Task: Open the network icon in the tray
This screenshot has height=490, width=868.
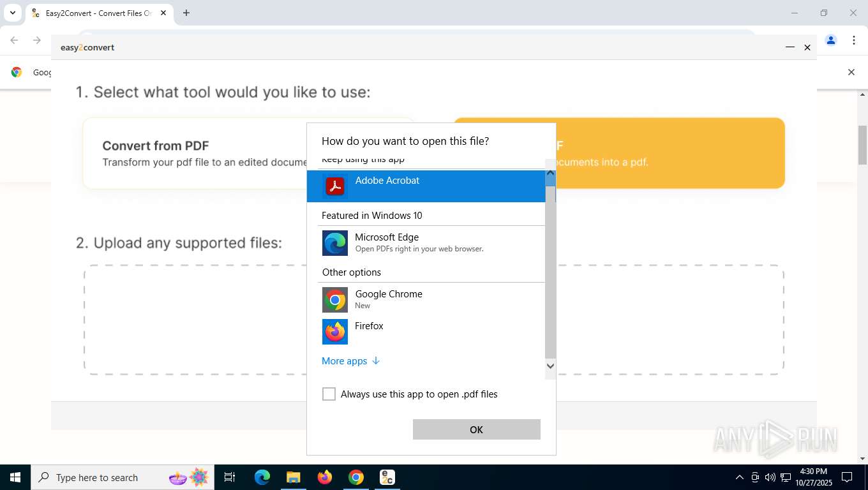Action: point(786,477)
